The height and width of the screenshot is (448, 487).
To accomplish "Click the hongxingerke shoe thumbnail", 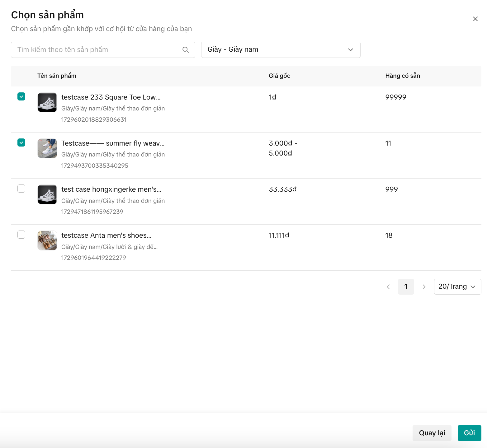I will pyautogui.click(x=47, y=194).
